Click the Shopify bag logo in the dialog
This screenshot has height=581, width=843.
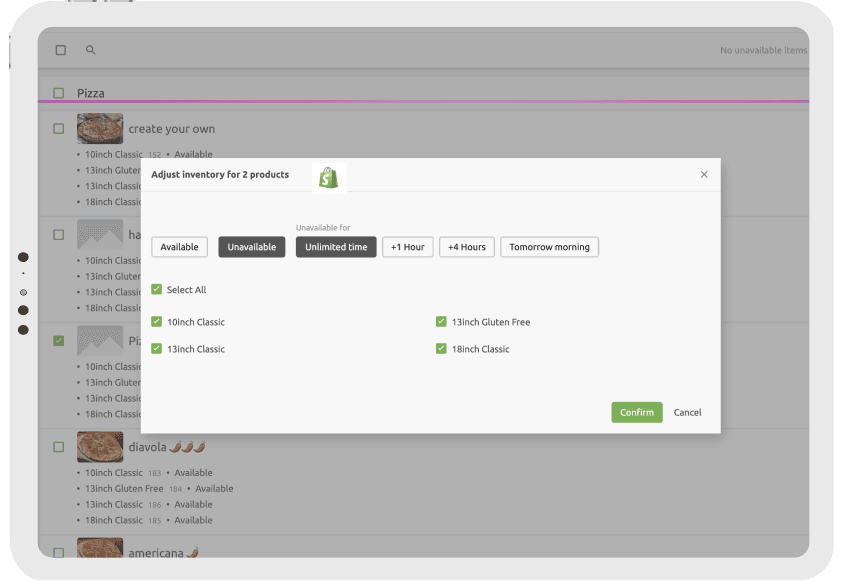coord(329,176)
